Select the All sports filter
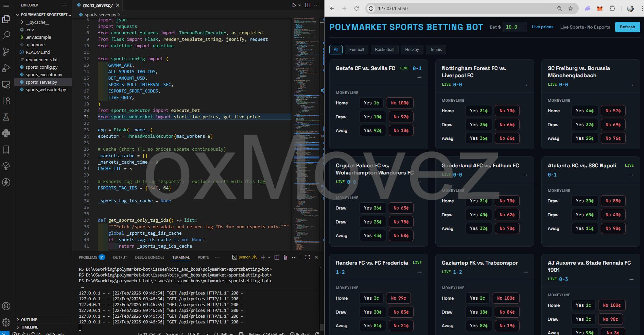The width and height of the screenshot is (644, 335). click(336, 50)
